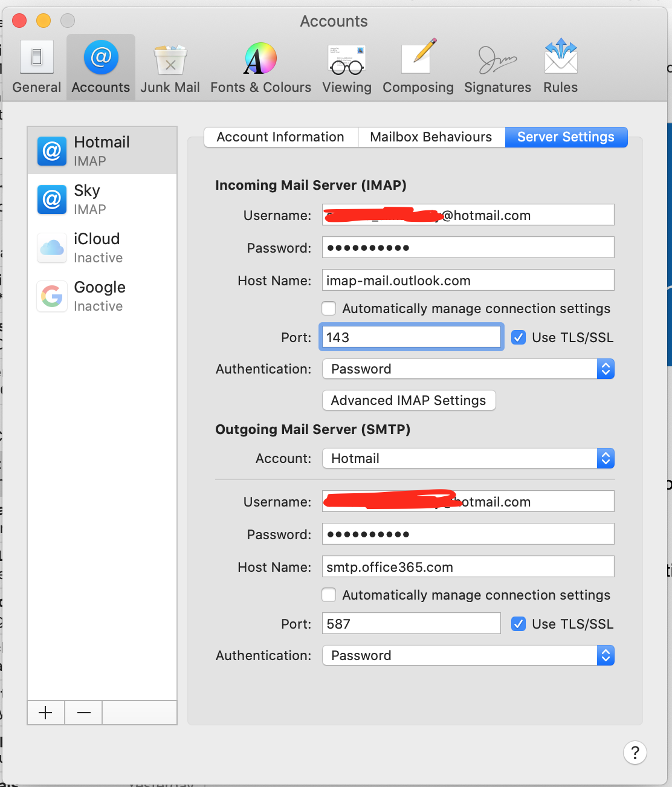Image resolution: width=672 pixels, height=787 pixels.
Task: Select the Accounts toolbar icon
Action: pos(101,67)
